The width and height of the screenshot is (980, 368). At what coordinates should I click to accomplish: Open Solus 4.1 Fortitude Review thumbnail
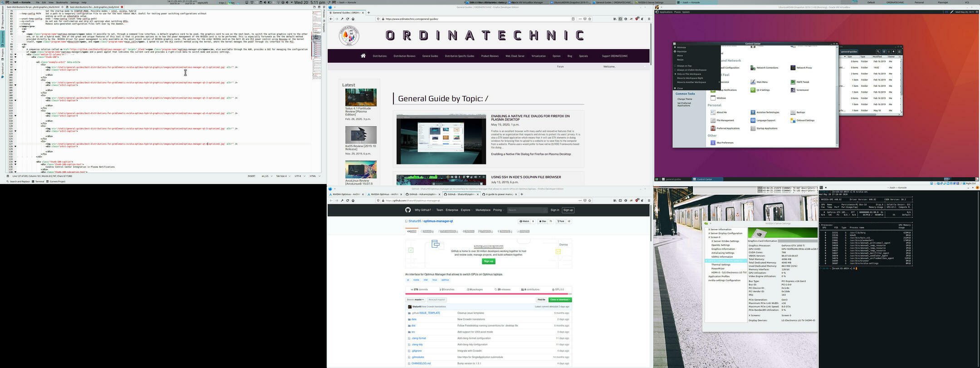[x=361, y=97]
